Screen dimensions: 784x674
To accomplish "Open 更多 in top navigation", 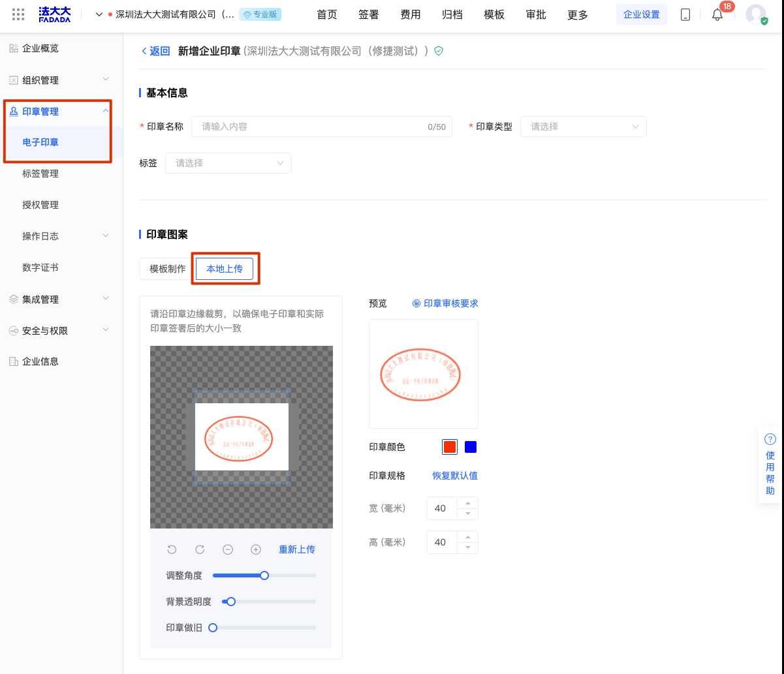I will click(x=578, y=14).
